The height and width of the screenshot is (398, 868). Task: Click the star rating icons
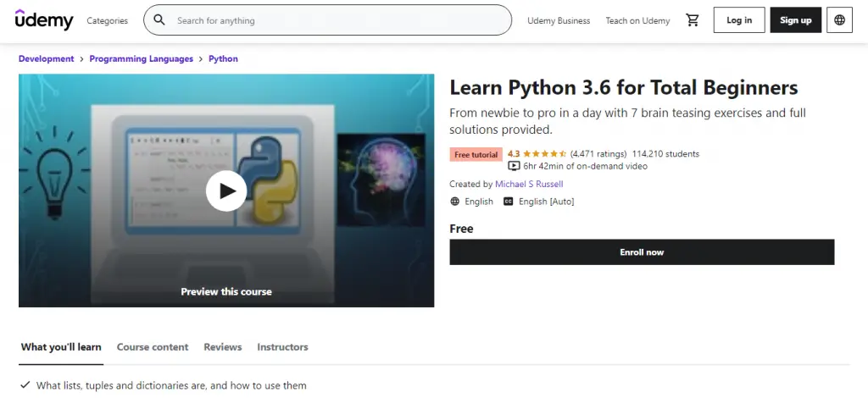[x=544, y=154]
